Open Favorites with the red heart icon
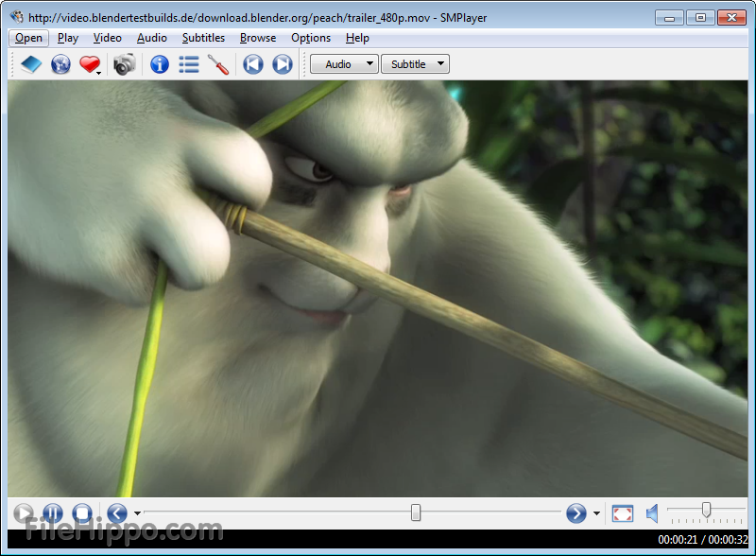This screenshot has height=556, width=756. click(x=90, y=64)
